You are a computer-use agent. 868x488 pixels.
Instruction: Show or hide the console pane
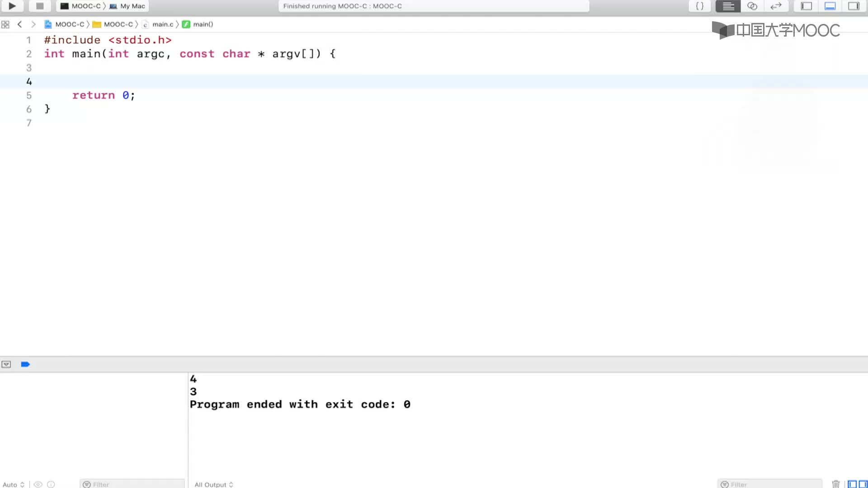(863, 484)
